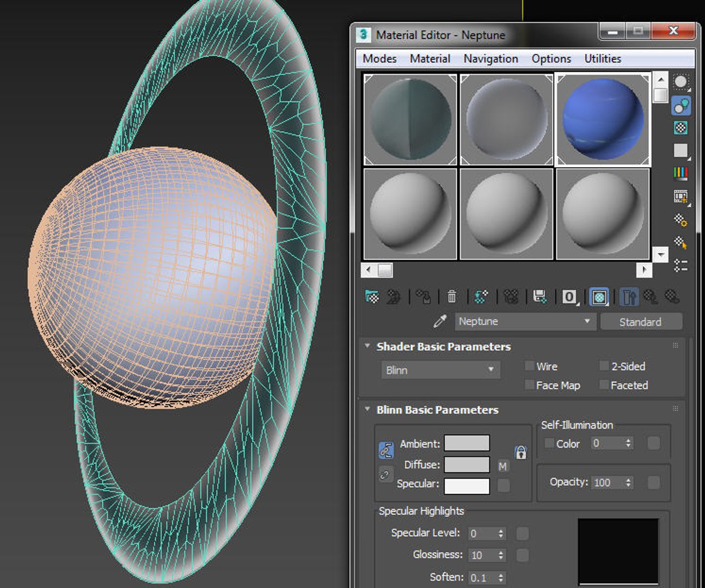Assign Material to Selection
The height and width of the screenshot is (588, 705).
click(424, 297)
